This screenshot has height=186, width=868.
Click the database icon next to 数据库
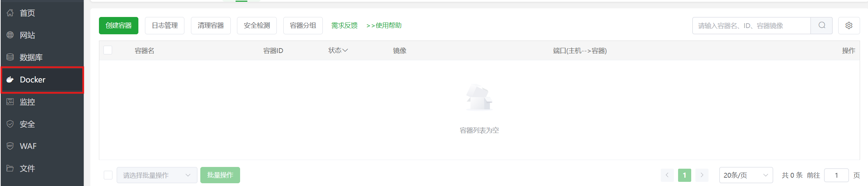(10, 57)
